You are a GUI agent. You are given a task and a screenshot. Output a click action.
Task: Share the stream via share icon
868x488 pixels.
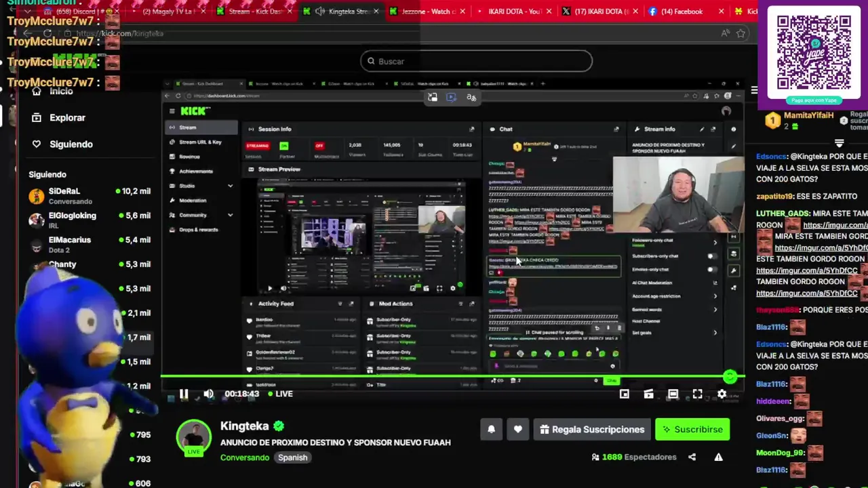click(692, 457)
